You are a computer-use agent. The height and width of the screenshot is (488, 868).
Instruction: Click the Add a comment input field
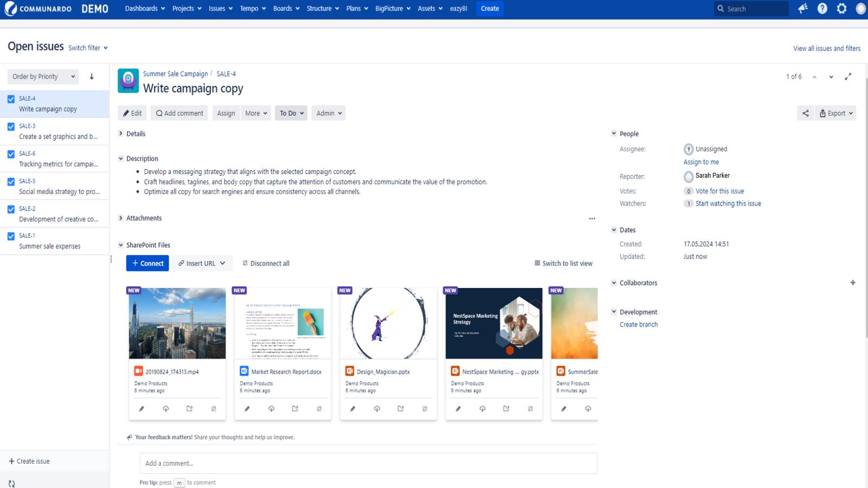[x=368, y=464]
